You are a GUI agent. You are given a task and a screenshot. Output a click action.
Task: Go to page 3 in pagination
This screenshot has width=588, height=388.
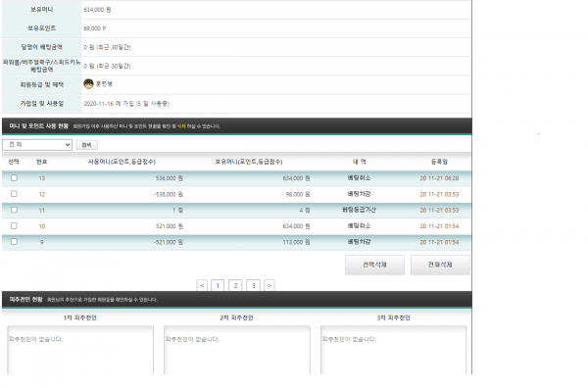254,285
